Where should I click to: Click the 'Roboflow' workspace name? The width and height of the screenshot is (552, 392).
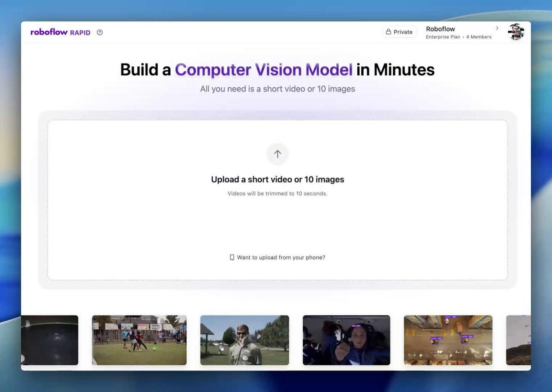[440, 29]
